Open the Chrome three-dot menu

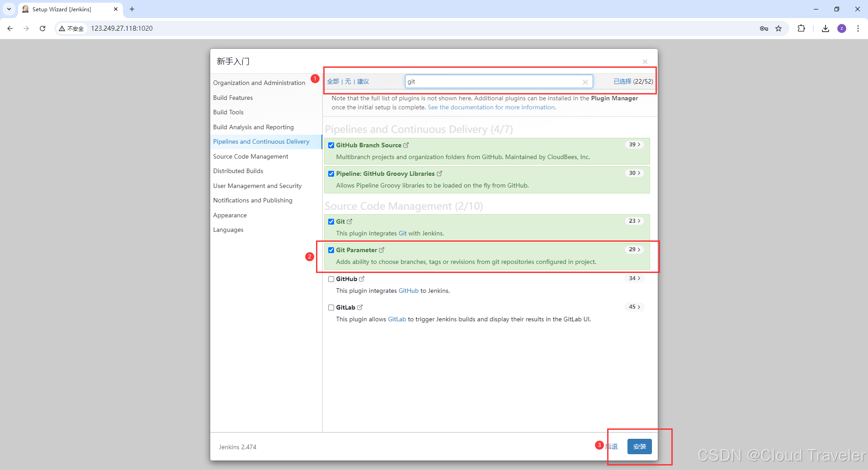click(858, 28)
